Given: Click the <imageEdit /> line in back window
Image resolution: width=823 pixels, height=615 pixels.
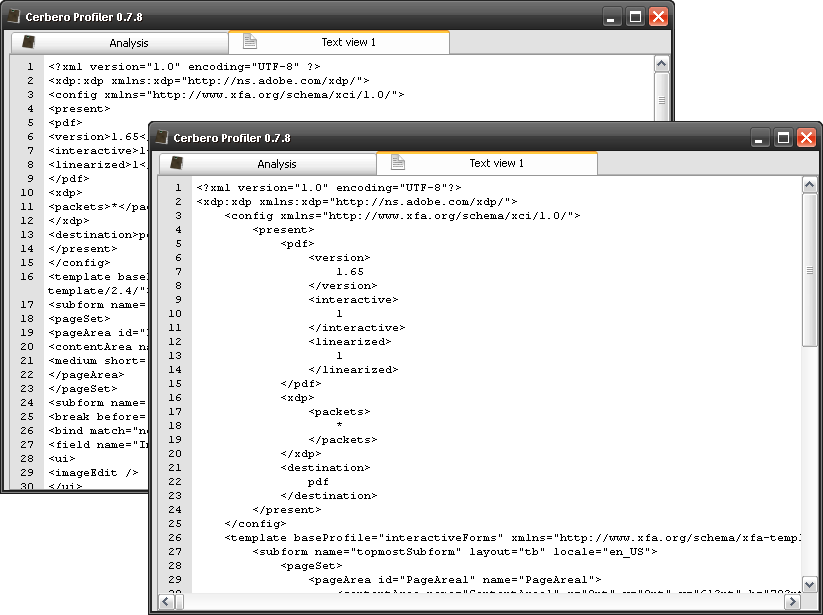Looking at the screenshot, I should coord(93,473).
